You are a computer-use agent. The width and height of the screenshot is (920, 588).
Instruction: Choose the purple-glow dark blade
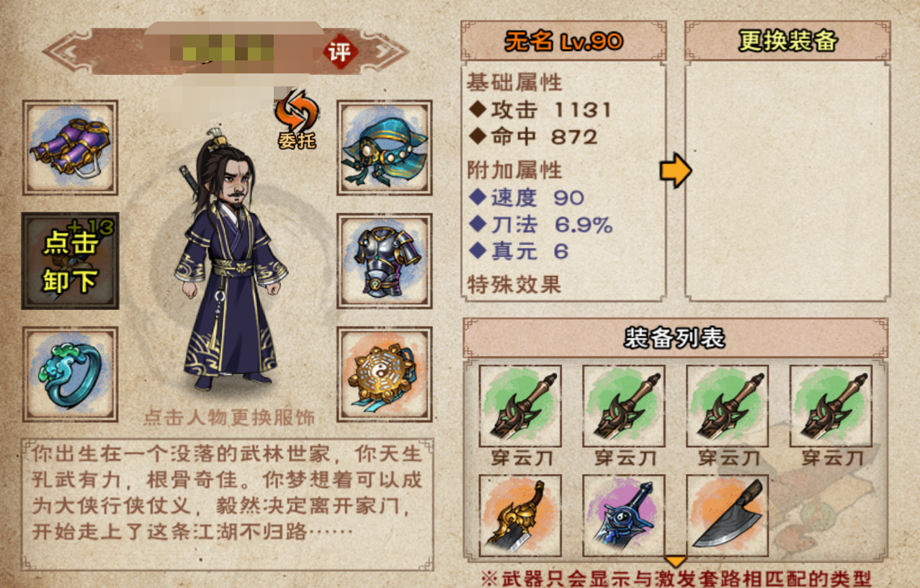click(x=624, y=515)
